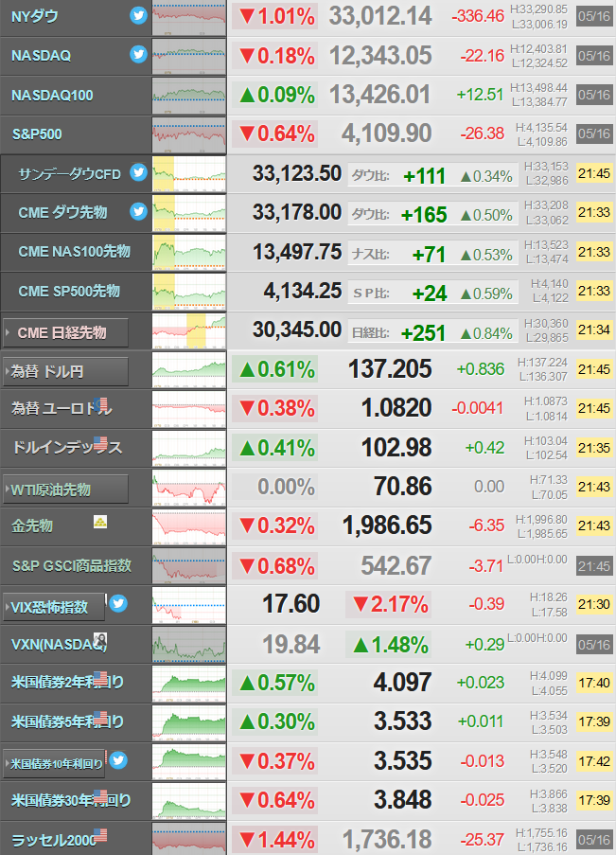Click the VXN value 19.84
Screen dimensions: 616x855
coord(291,645)
